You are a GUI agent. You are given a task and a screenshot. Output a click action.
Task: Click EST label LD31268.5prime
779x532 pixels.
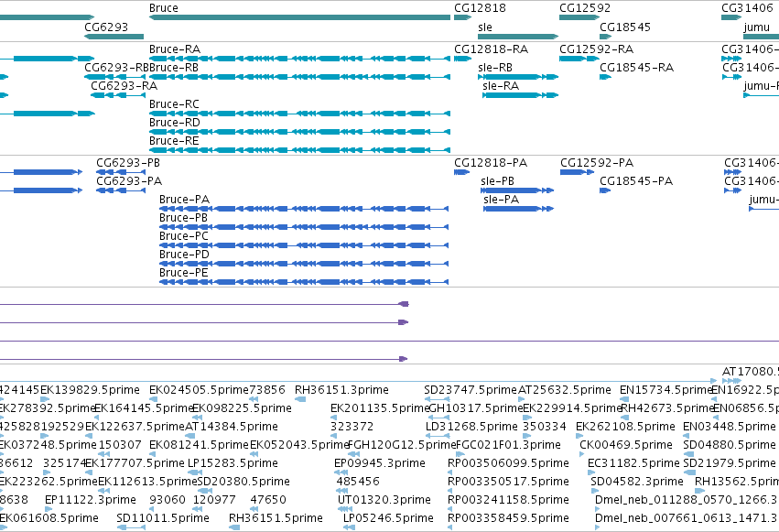(x=472, y=427)
